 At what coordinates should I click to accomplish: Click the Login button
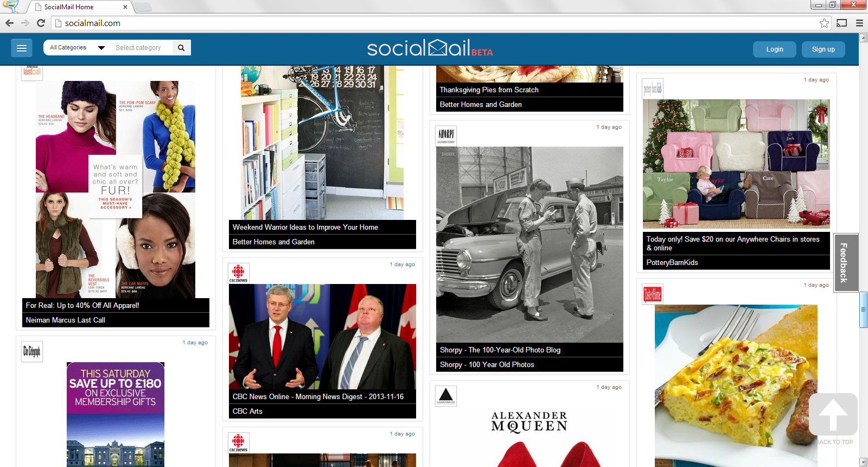tap(775, 49)
